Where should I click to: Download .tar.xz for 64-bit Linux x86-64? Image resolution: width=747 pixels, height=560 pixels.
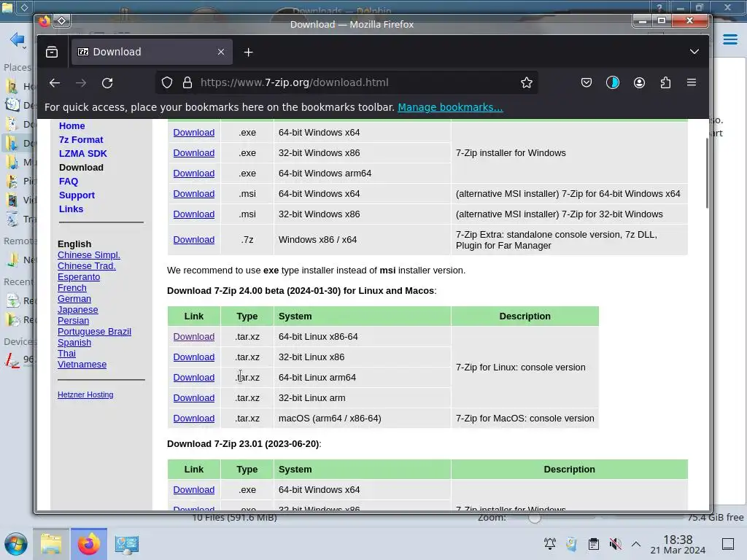(194, 337)
